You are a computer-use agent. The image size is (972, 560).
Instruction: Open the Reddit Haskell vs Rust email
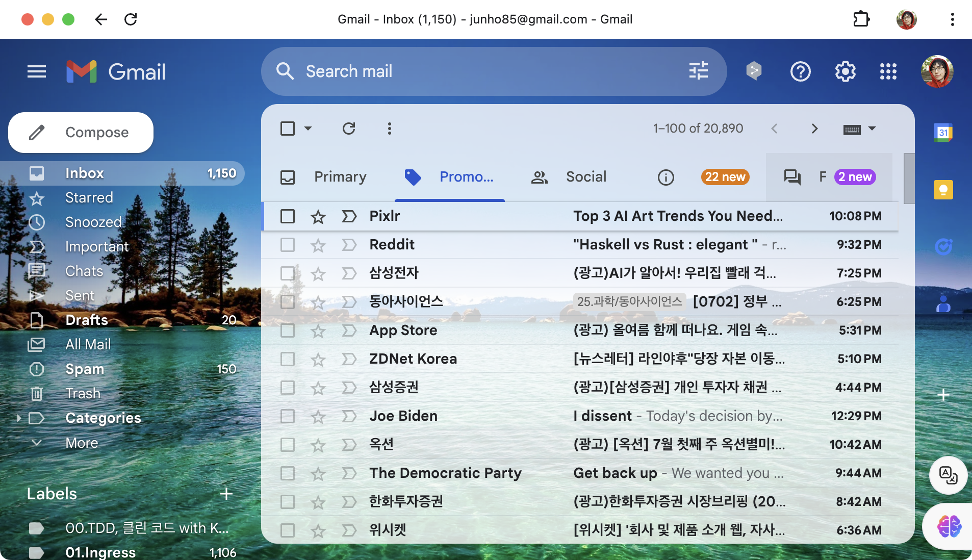point(580,245)
